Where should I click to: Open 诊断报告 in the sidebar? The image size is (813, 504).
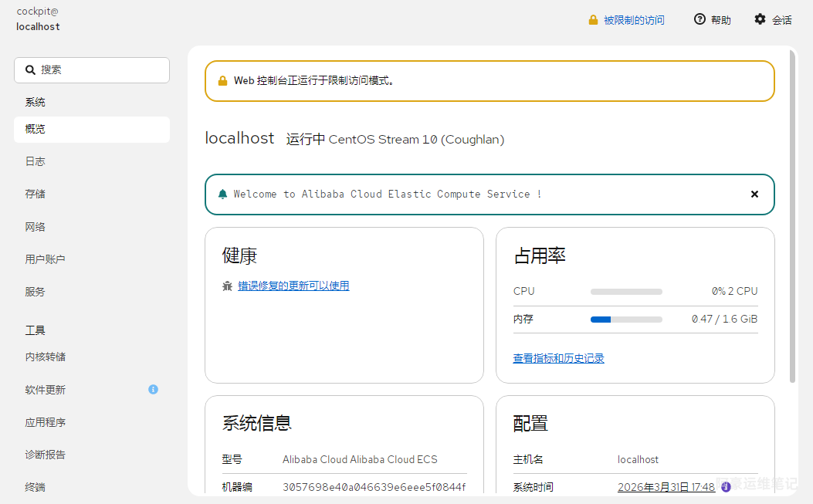coord(92,455)
